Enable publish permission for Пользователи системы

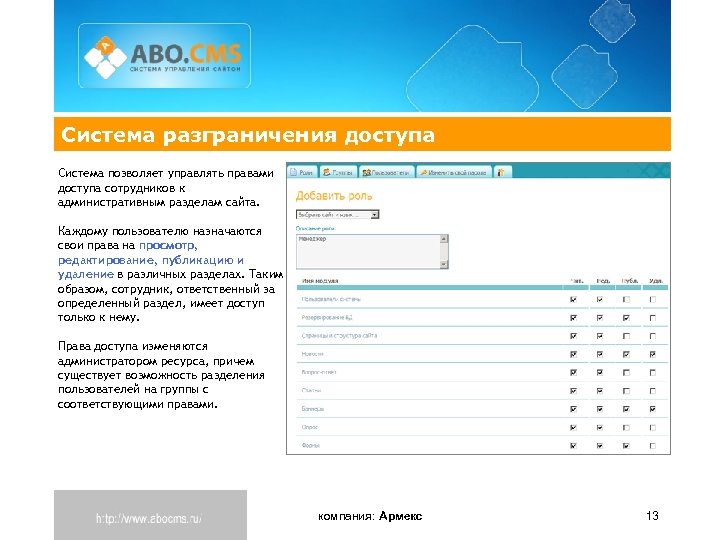click(626, 299)
